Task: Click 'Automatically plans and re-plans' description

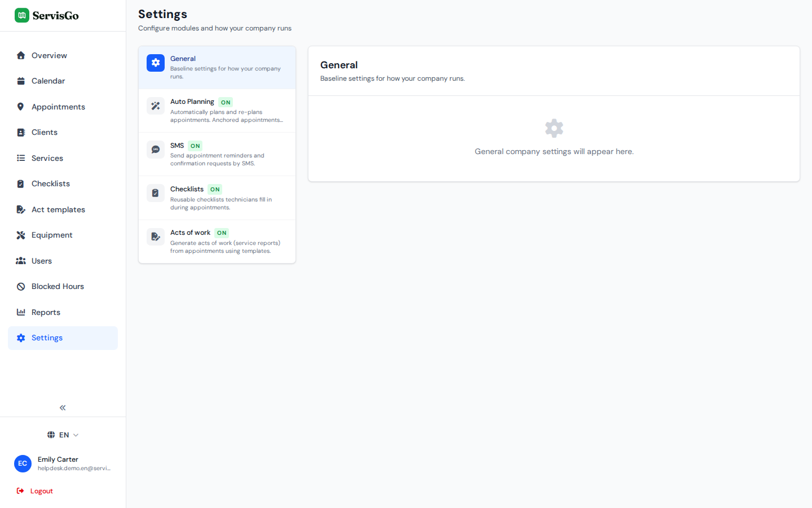Action: pos(227,116)
